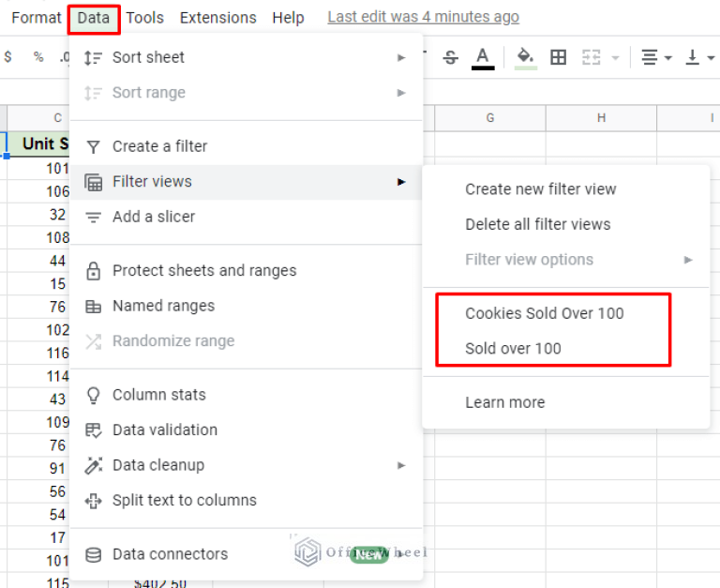Screen dimensions: 720x588
Task: Open the text color tool
Action: pyautogui.click(x=483, y=57)
